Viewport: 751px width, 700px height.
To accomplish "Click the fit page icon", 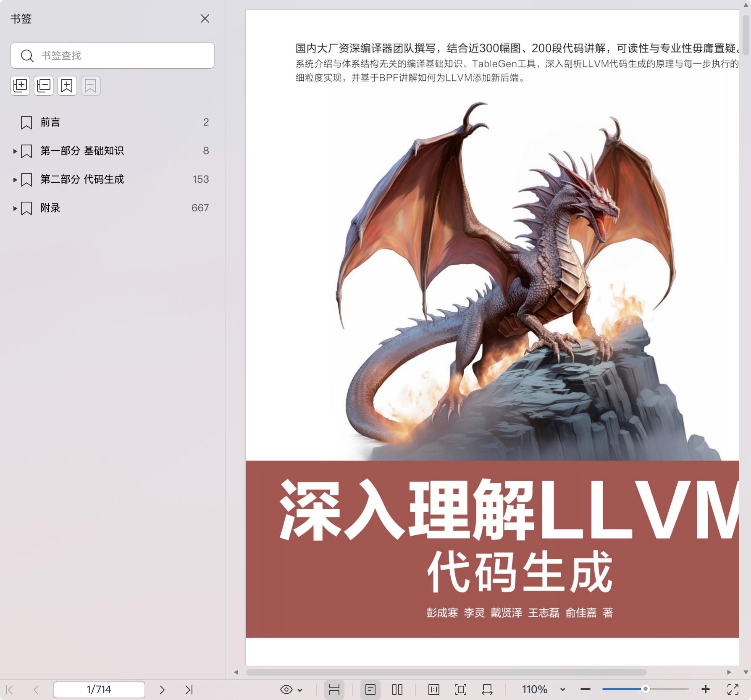I will (x=461, y=689).
